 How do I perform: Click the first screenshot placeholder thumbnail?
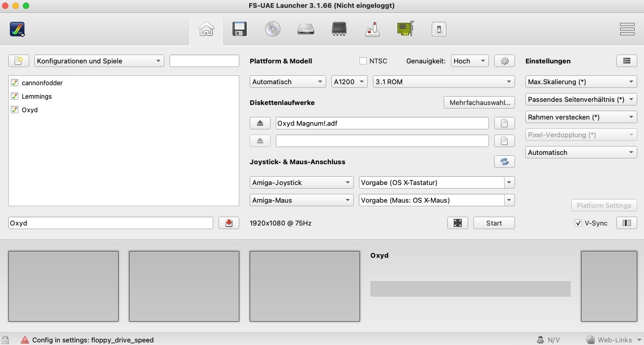tap(63, 286)
